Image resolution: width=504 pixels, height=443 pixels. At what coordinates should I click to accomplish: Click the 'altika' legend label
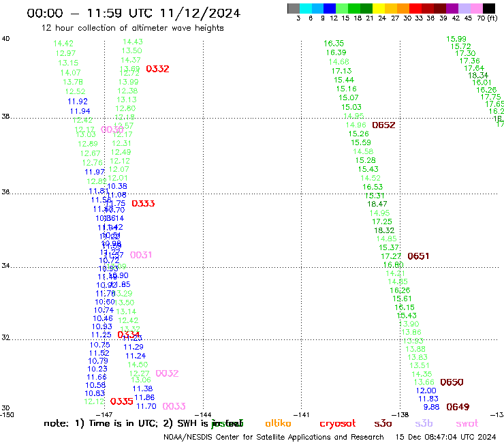pos(278,423)
